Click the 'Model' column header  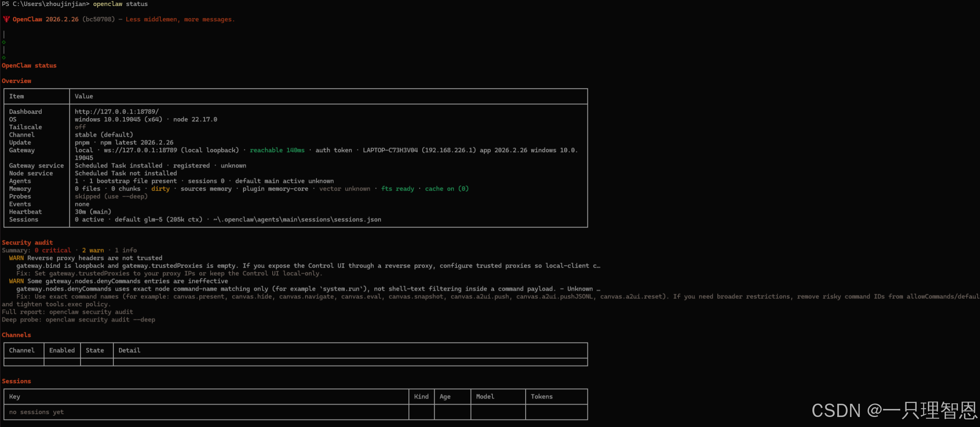pos(485,397)
